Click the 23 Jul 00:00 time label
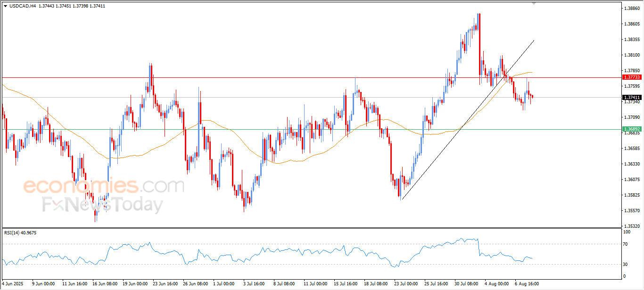644x290 pixels. pyautogui.click(x=406, y=284)
